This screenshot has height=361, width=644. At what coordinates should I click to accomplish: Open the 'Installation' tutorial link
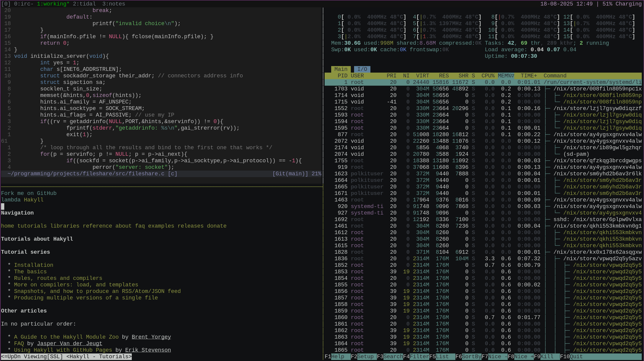click(x=34, y=265)
